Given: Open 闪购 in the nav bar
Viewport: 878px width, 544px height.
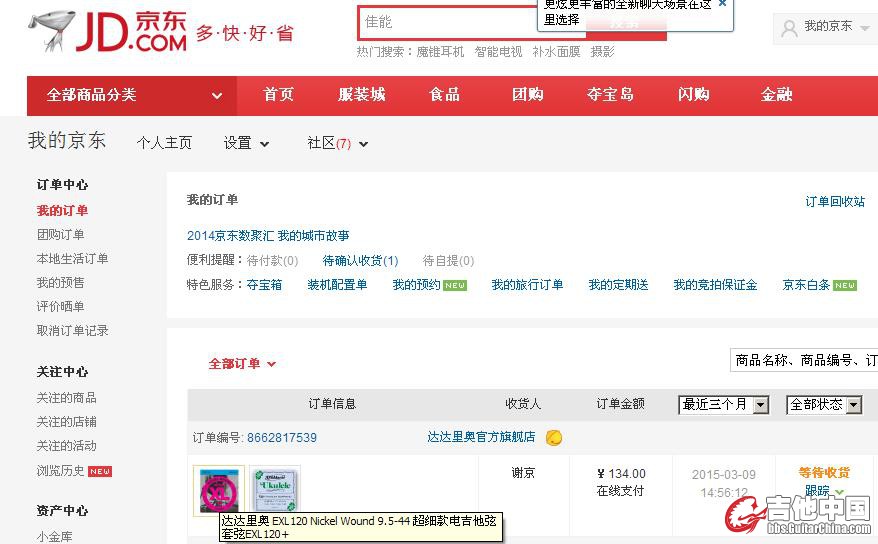Looking at the screenshot, I should click(x=694, y=95).
